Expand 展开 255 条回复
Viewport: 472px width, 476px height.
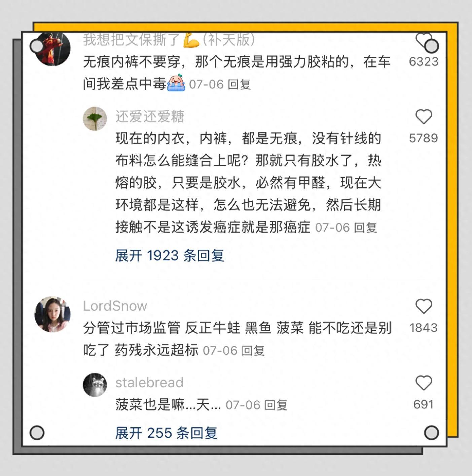[166, 433]
